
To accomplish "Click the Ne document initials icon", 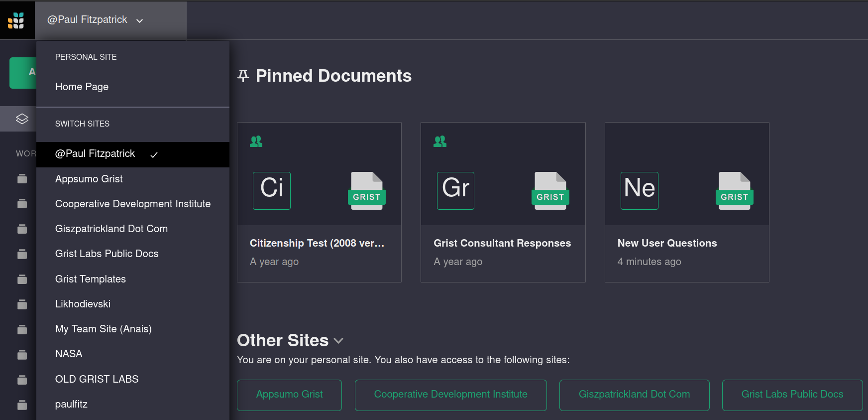I will coord(640,191).
